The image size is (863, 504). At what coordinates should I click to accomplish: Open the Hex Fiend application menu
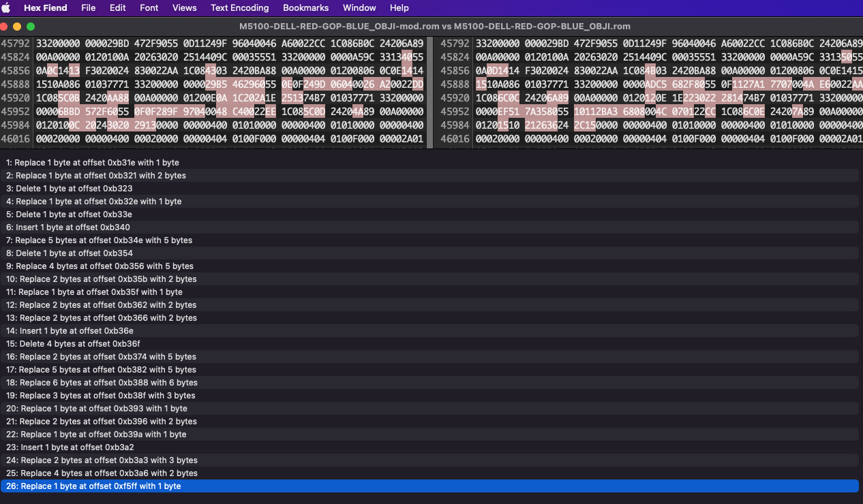[x=45, y=8]
